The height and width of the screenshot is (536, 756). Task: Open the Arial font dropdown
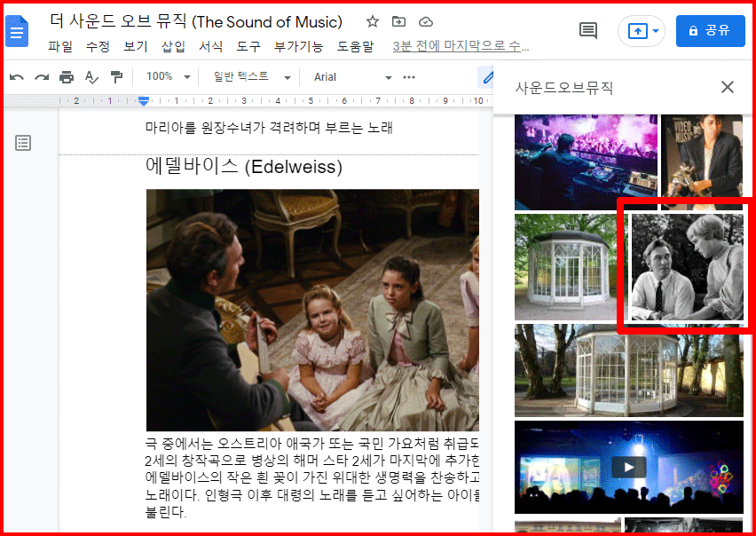pos(352,77)
